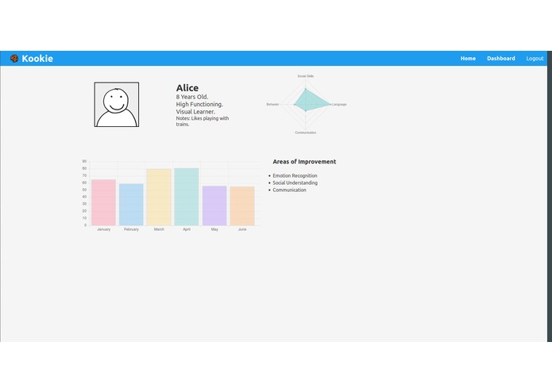The height and width of the screenshot is (392, 552).
Task: Open the Home nav link
Action: click(x=468, y=59)
